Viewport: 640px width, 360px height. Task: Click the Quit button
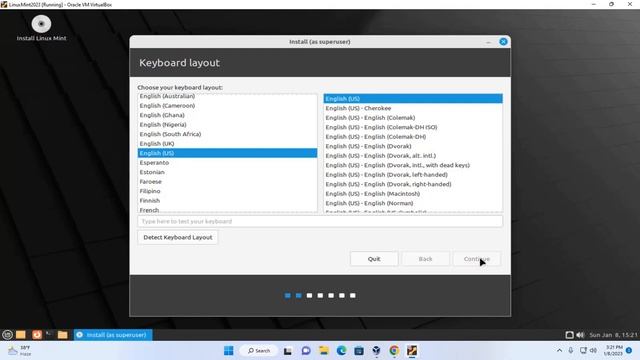(374, 259)
